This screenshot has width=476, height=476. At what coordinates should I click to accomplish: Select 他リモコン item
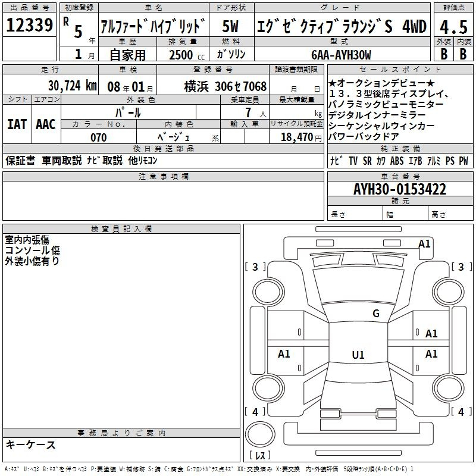point(143,160)
